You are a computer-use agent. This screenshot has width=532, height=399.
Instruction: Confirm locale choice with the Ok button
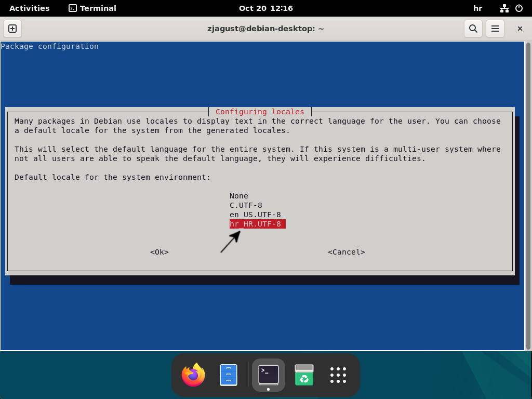(x=159, y=252)
